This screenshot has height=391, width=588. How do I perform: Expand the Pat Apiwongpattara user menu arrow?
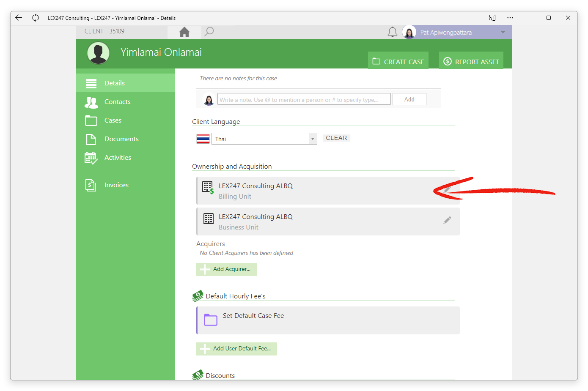[503, 32]
